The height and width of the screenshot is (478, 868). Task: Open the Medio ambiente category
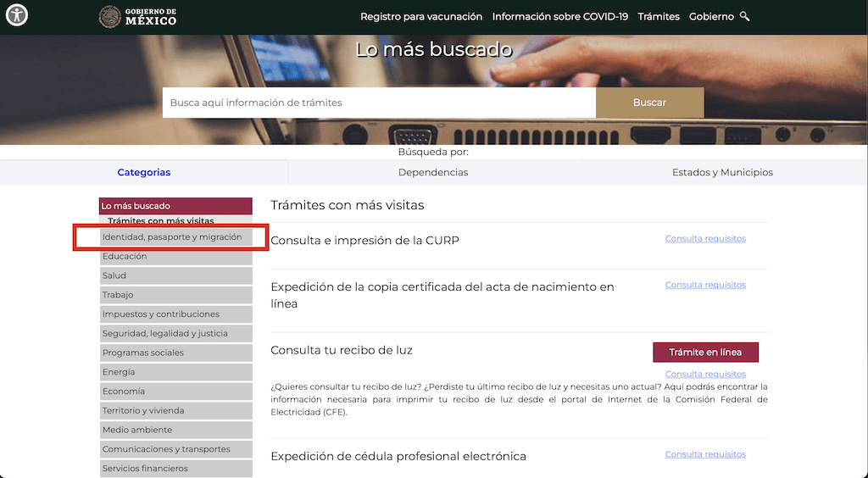(175, 430)
